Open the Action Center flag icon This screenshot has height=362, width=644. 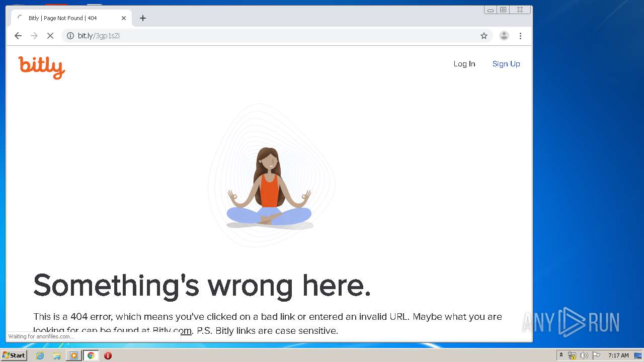click(596, 355)
